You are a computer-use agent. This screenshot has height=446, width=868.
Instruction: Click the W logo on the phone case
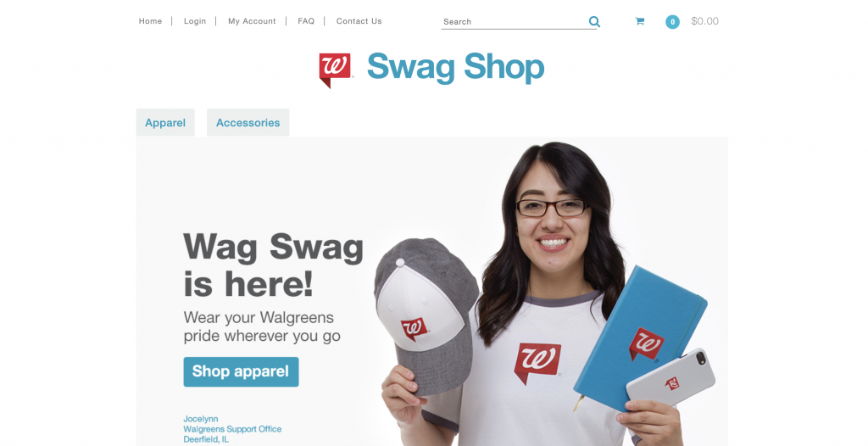pos(672,383)
